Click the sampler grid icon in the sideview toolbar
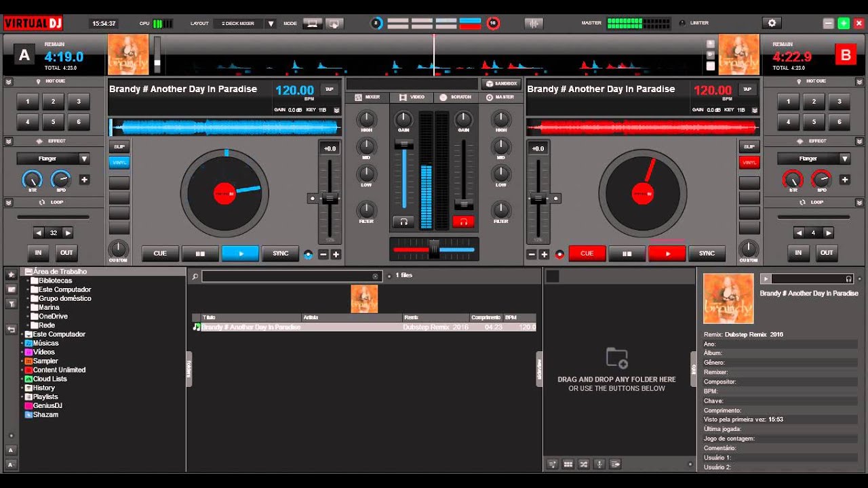 [x=568, y=464]
